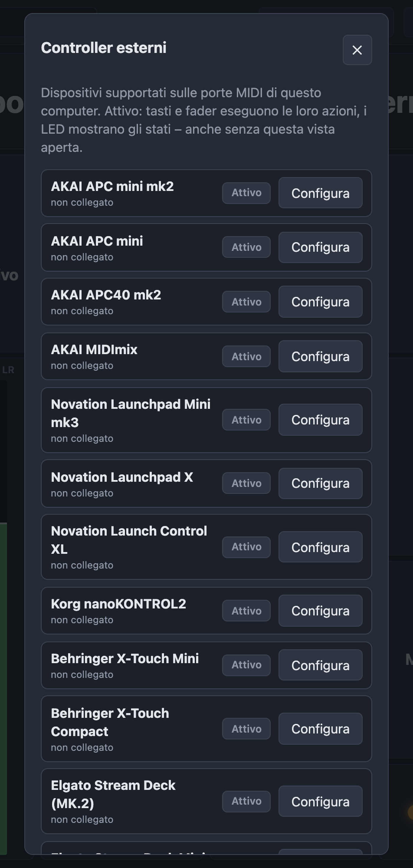
Task: Toggle Attivo for Novation Launchpad Mini mk3
Action: tap(246, 420)
